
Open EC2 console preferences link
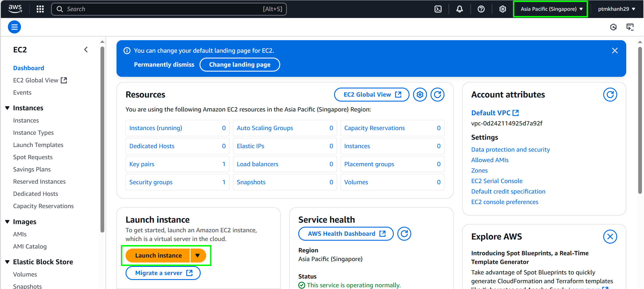(505, 202)
